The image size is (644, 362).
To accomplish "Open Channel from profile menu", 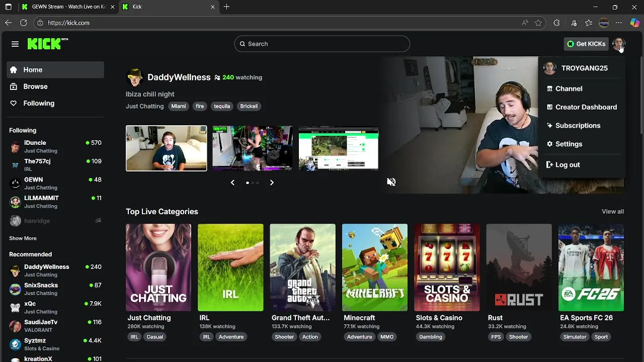I will point(582,88).
